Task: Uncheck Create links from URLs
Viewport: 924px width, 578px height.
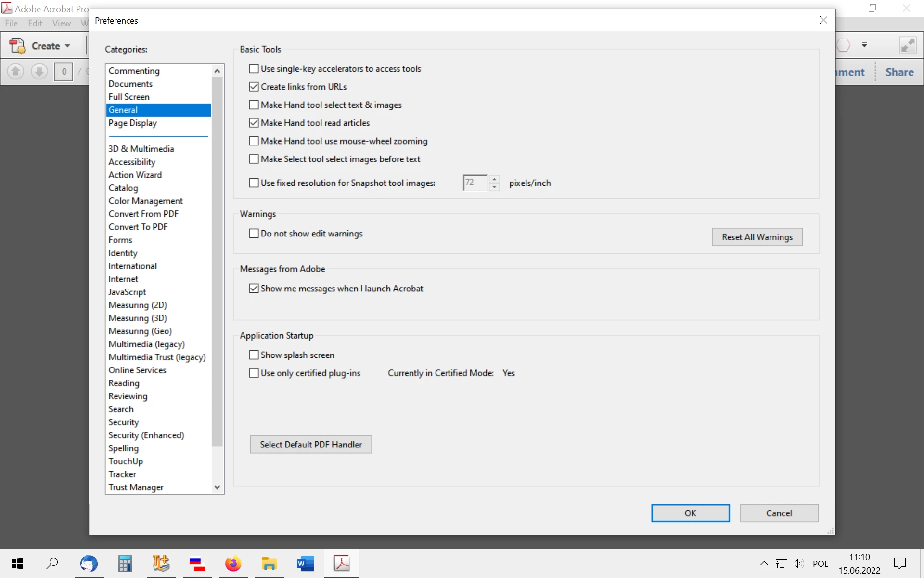Action: click(x=254, y=87)
